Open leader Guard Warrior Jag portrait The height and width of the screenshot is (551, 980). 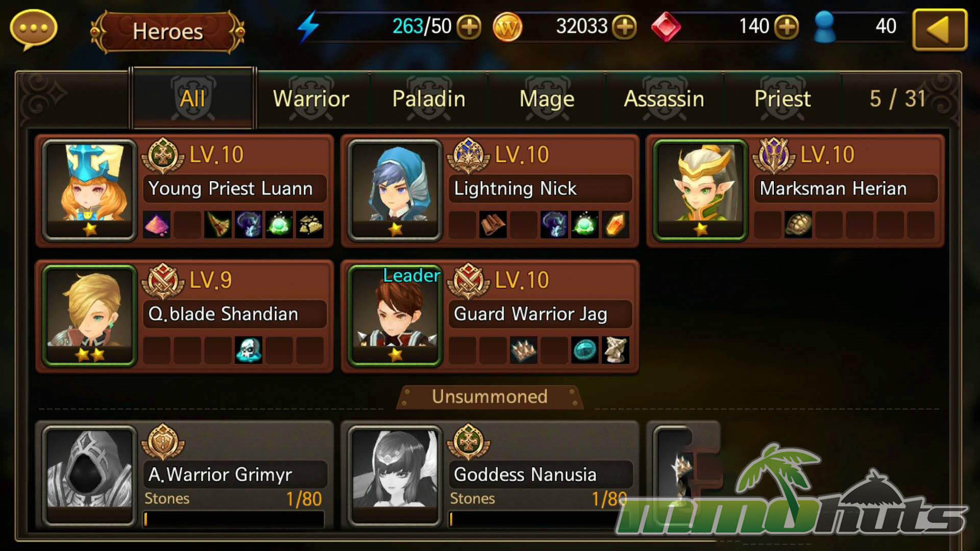[395, 315]
